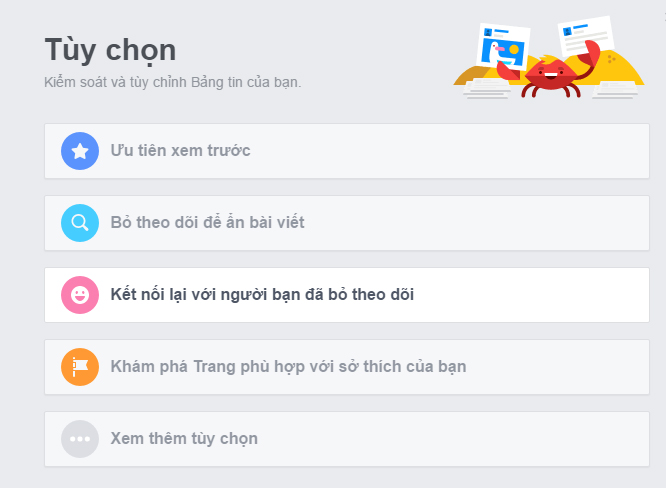Click the paper stack left of the crab

pos(487,89)
